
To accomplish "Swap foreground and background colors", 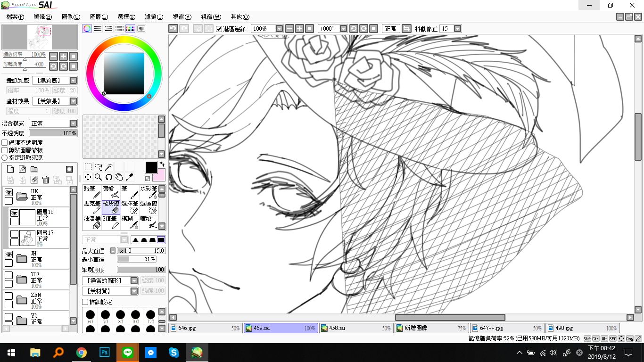I will (162, 164).
